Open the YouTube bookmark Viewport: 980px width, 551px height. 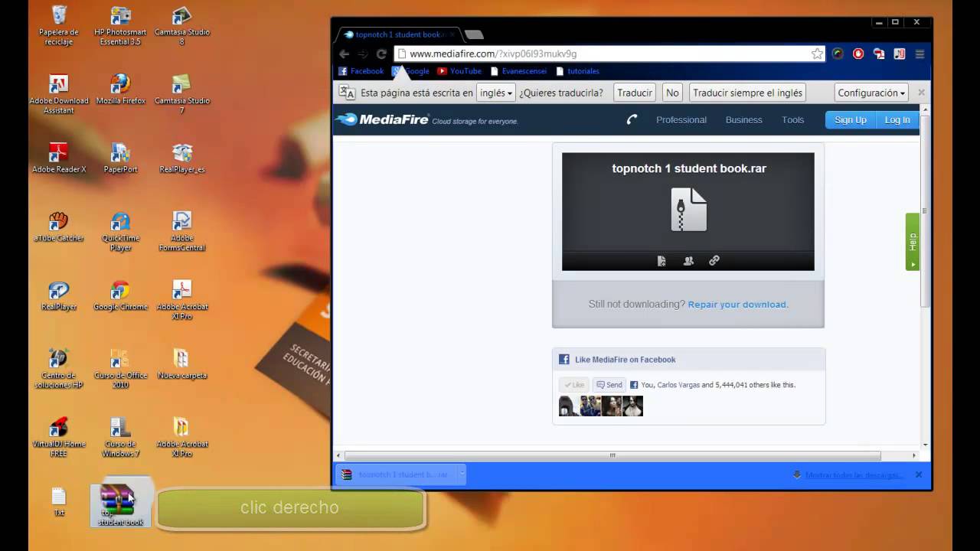pos(459,71)
